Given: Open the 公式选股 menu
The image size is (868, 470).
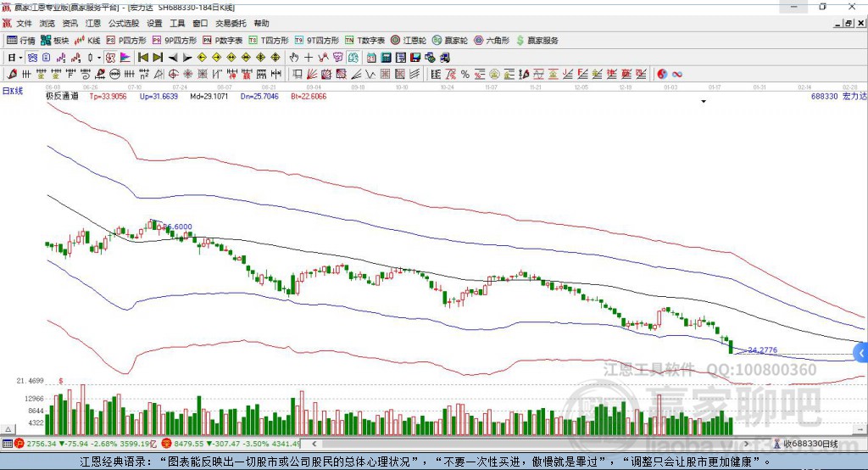Looking at the screenshot, I should point(124,23).
